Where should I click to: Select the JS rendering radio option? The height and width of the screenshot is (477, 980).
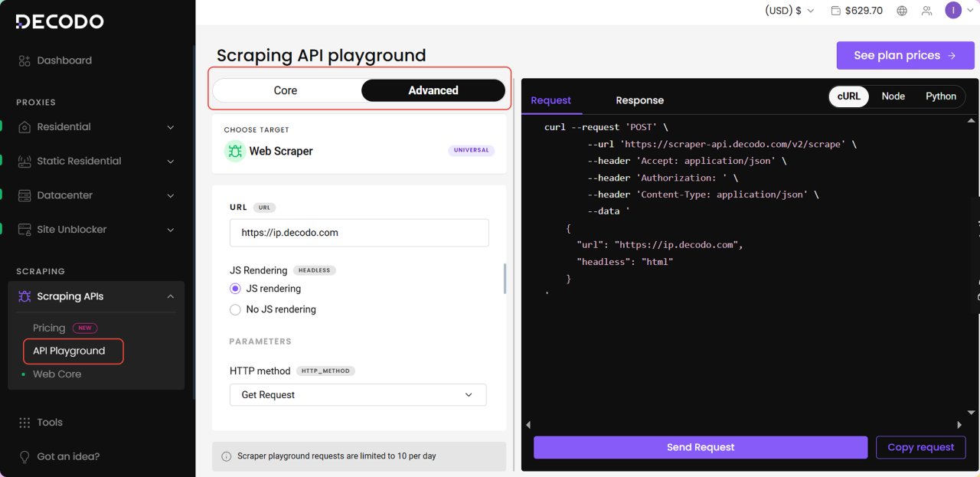(x=236, y=289)
